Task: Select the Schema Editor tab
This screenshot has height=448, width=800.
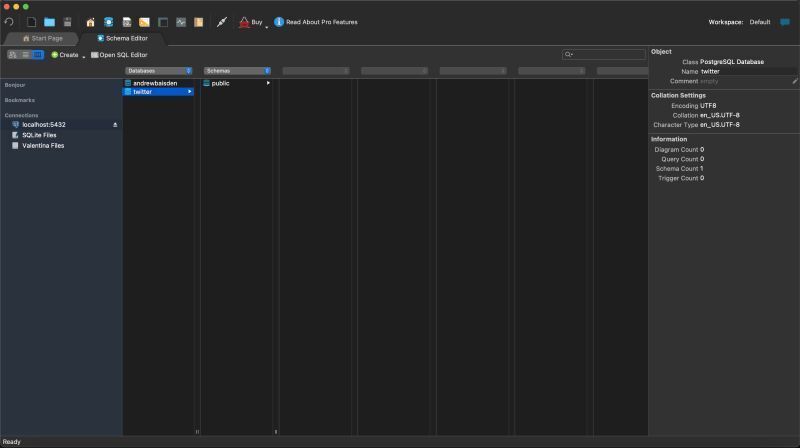Action: click(x=122, y=38)
